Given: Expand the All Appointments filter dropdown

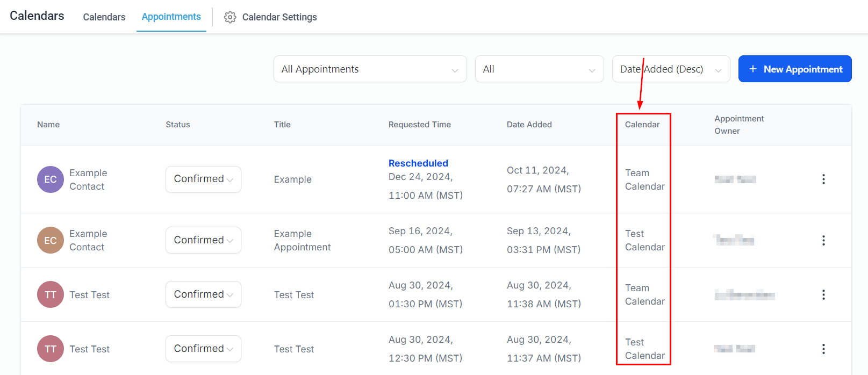Looking at the screenshot, I should 370,69.
